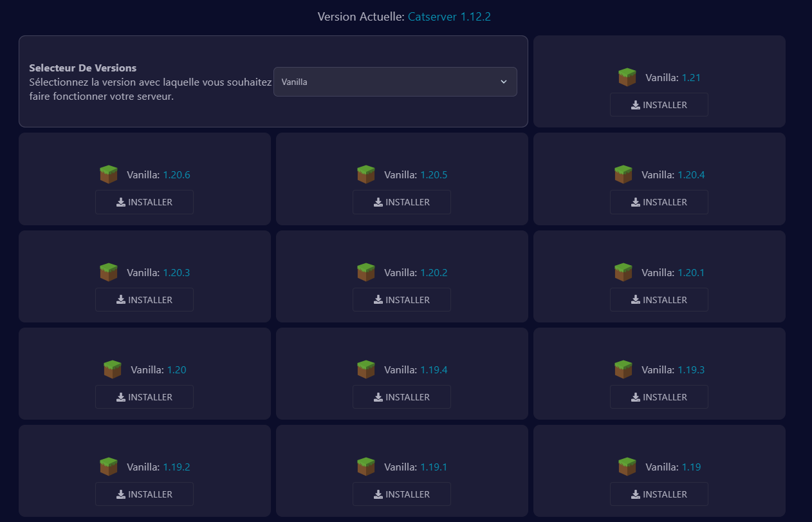Click the 1.20.6 version number
The height and width of the screenshot is (522, 812).
(176, 175)
